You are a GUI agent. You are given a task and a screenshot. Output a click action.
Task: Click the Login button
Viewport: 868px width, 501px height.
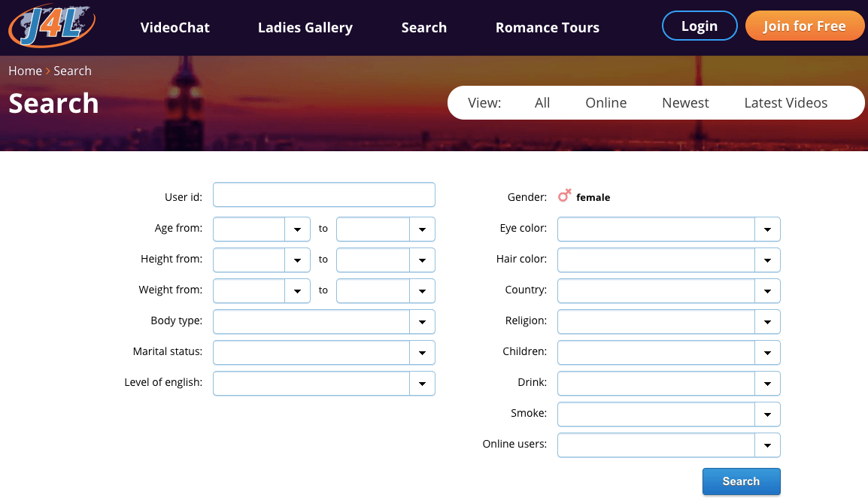(x=700, y=26)
